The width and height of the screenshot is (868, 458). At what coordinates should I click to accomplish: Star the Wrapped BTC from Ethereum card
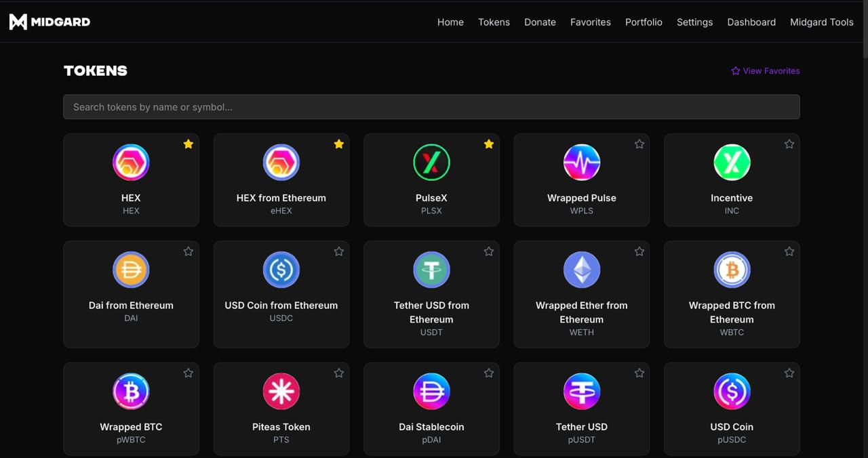pos(789,251)
